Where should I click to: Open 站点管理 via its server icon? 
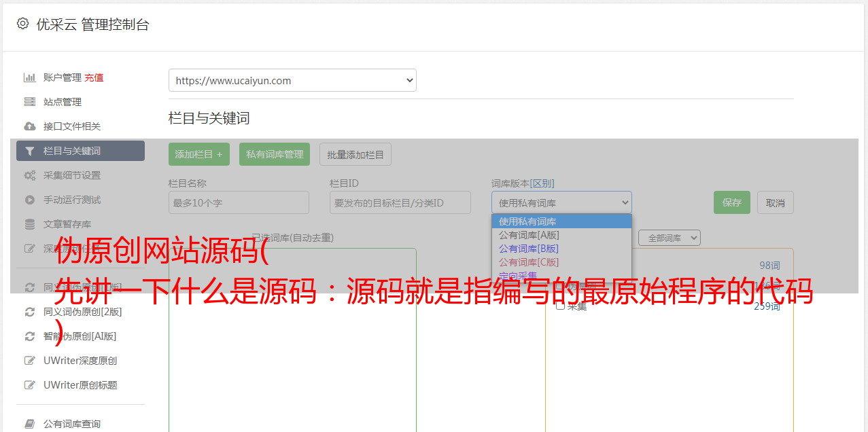click(x=30, y=102)
